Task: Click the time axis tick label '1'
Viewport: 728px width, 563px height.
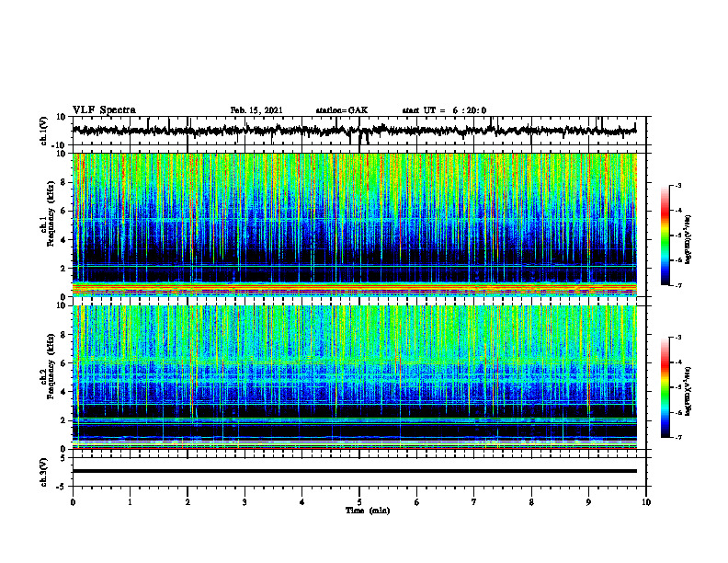Action: tap(130, 502)
